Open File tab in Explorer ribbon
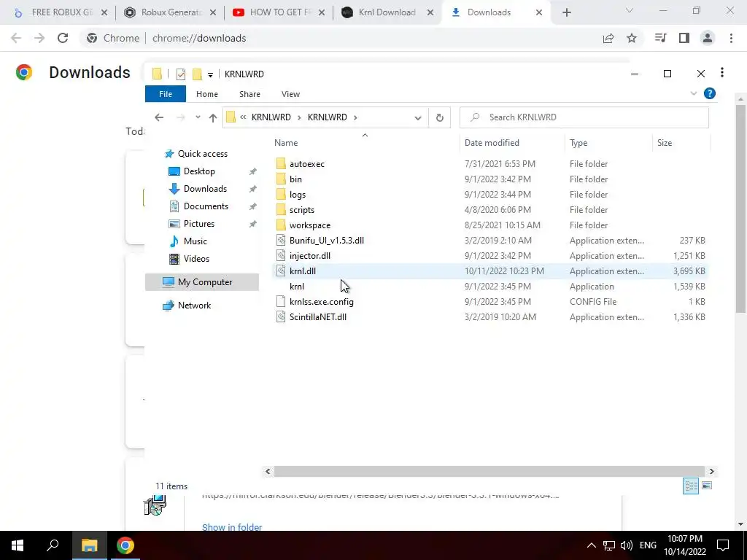 [166, 94]
